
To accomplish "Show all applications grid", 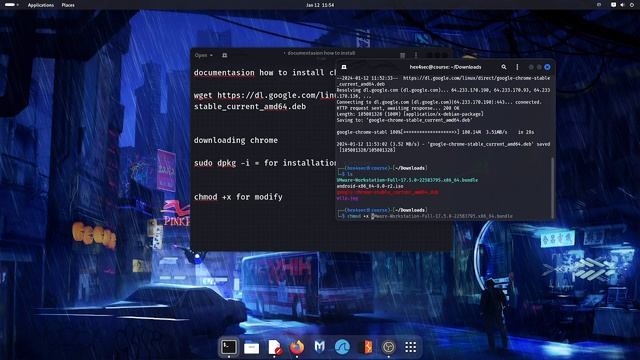I will click(x=411, y=347).
